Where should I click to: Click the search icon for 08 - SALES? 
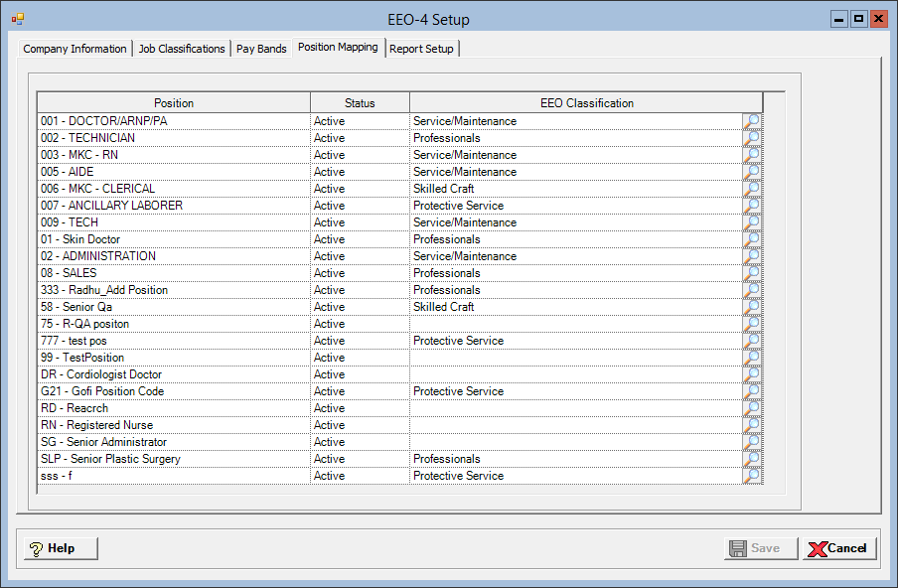[x=752, y=273]
